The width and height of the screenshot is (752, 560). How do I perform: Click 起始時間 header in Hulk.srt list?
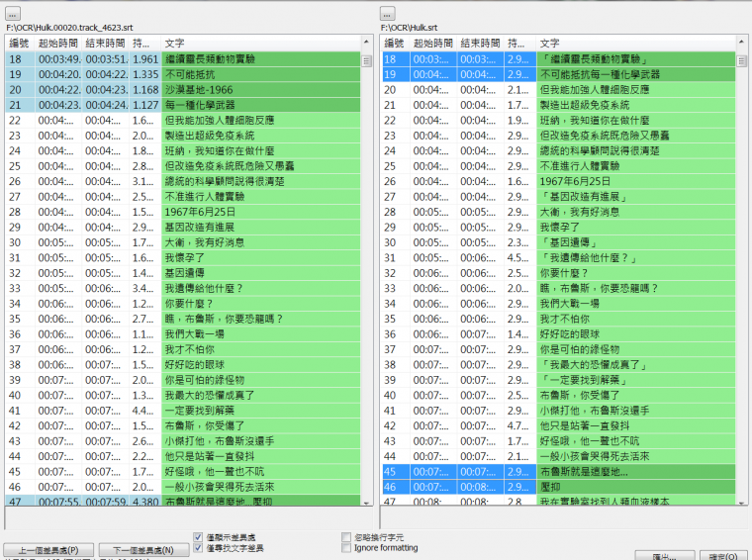[x=433, y=44]
